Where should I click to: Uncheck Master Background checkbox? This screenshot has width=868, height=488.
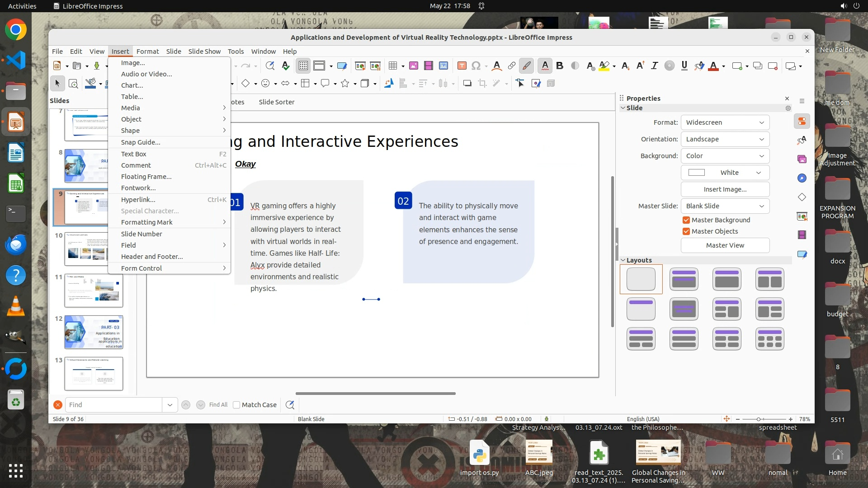(x=686, y=220)
